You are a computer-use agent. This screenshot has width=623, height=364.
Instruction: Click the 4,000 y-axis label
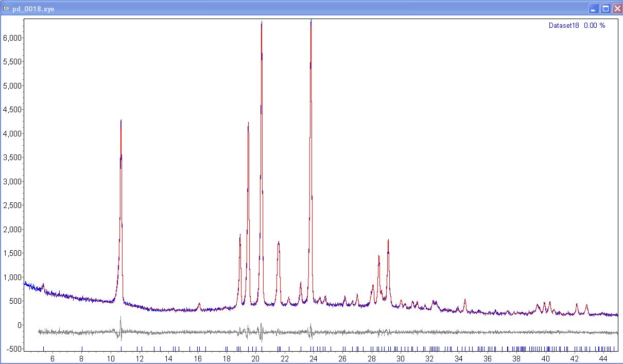pos(12,133)
